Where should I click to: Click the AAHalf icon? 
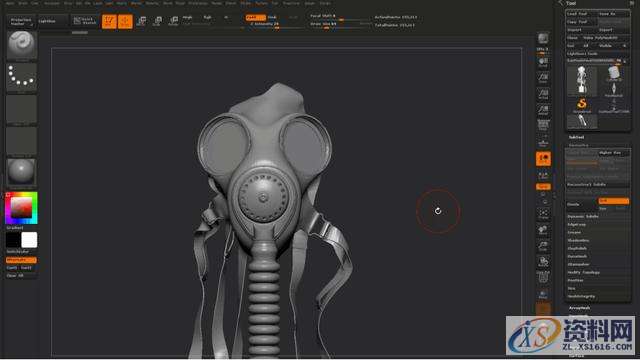pyautogui.click(x=543, y=110)
